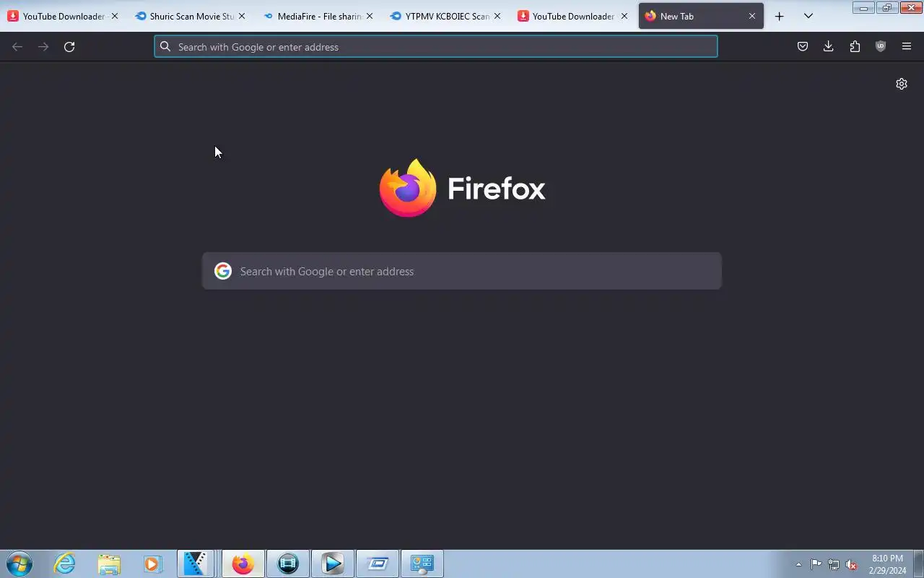
Task: Click the center Google search field
Action: coord(462,271)
